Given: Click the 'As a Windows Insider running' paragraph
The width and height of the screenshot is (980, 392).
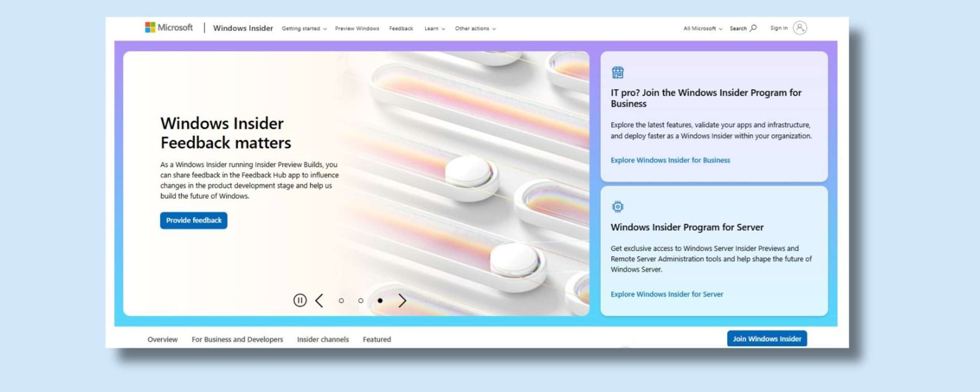Looking at the screenshot, I should click(250, 180).
